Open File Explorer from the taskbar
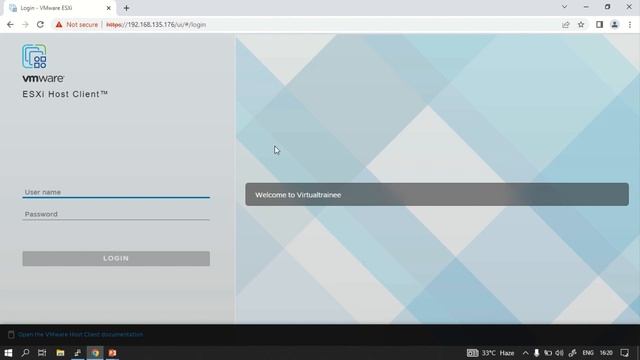Image resolution: width=640 pixels, height=360 pixels. (60, 353)
